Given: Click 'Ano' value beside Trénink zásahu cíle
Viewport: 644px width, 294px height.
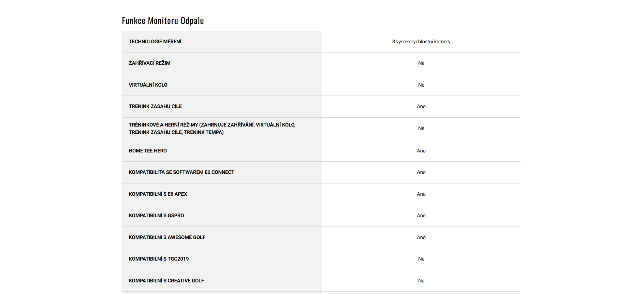Looking at the screenshot, I should click(421, 106).
